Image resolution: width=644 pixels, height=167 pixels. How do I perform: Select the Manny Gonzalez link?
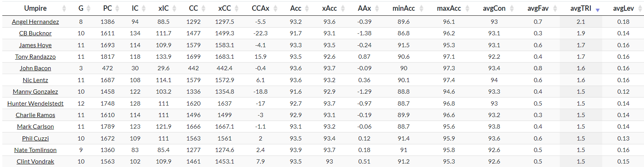(35, 92)
